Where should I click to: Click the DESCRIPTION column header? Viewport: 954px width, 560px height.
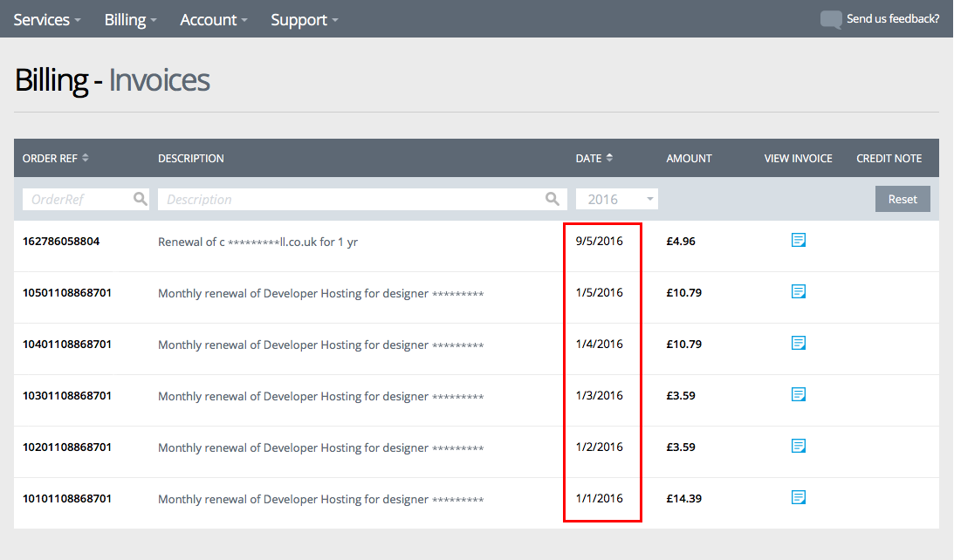[x=191, y=158]
